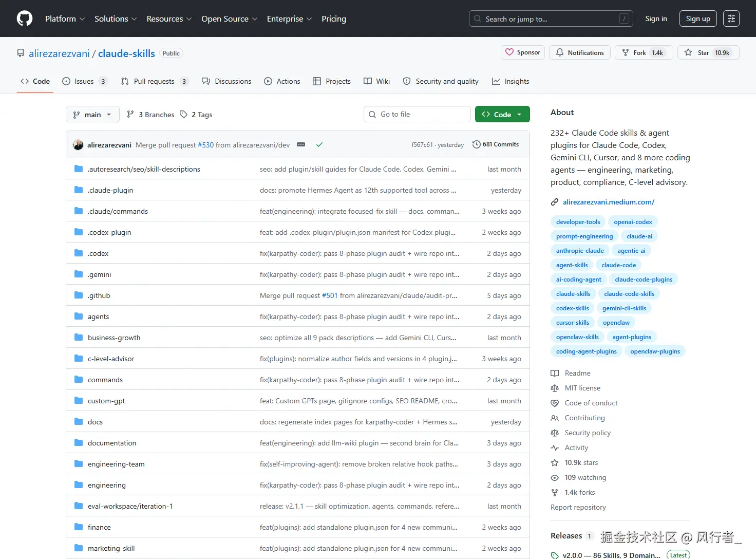Open the 681 Commits link

pos(496,144)
